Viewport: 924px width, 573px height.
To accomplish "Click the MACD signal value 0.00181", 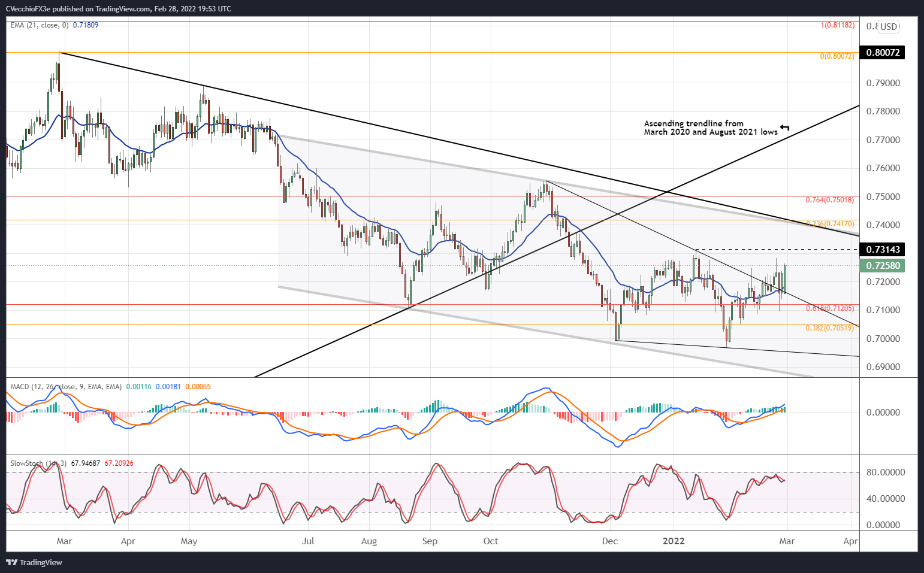I will pyautogui.click(x=168, y=387).
